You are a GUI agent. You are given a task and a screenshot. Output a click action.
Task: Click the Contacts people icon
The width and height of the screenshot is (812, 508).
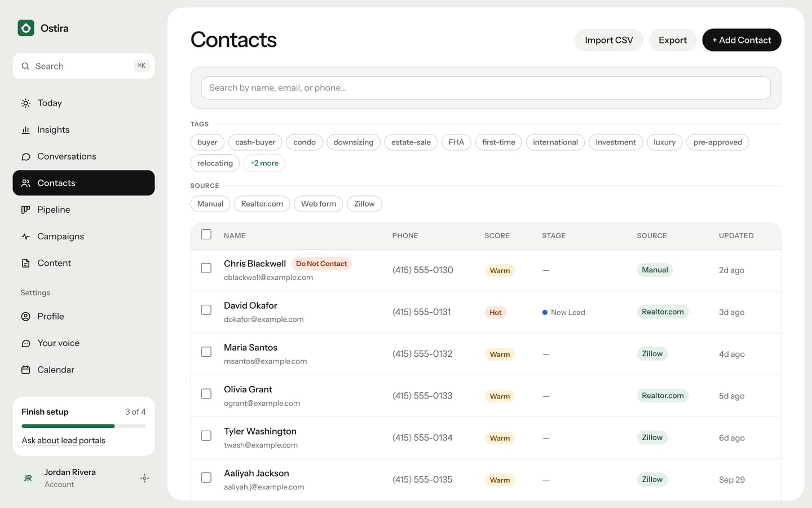(x=25, y=183)
